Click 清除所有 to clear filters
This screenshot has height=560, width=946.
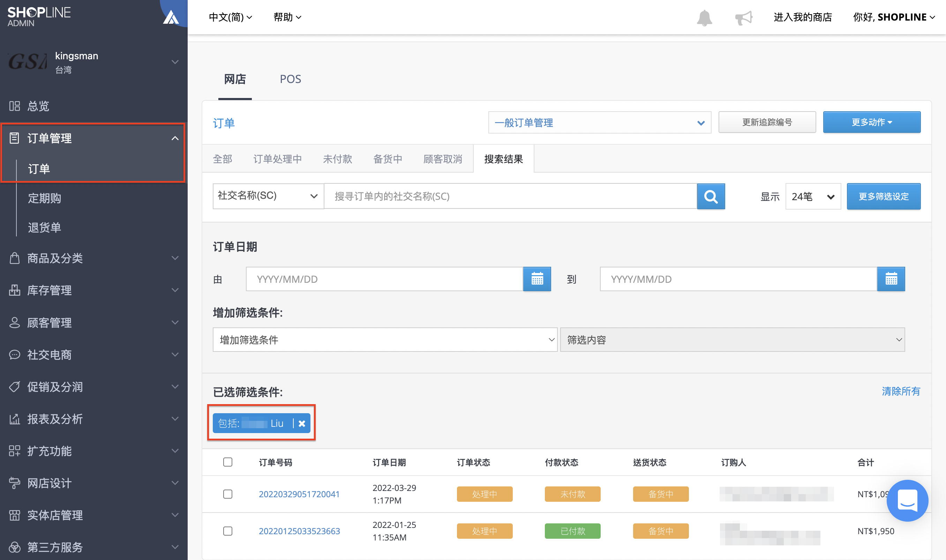coord(901,391)
